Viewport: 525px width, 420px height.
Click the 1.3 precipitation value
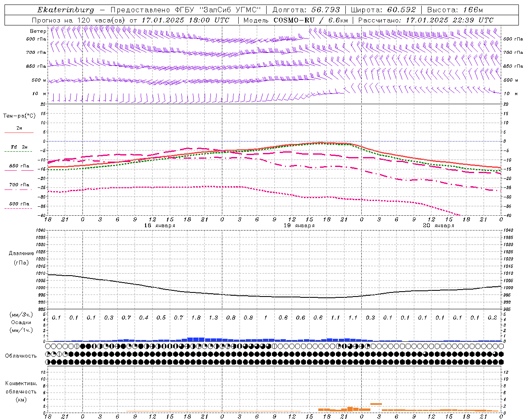pyautogui.click(x=213, y=317)
